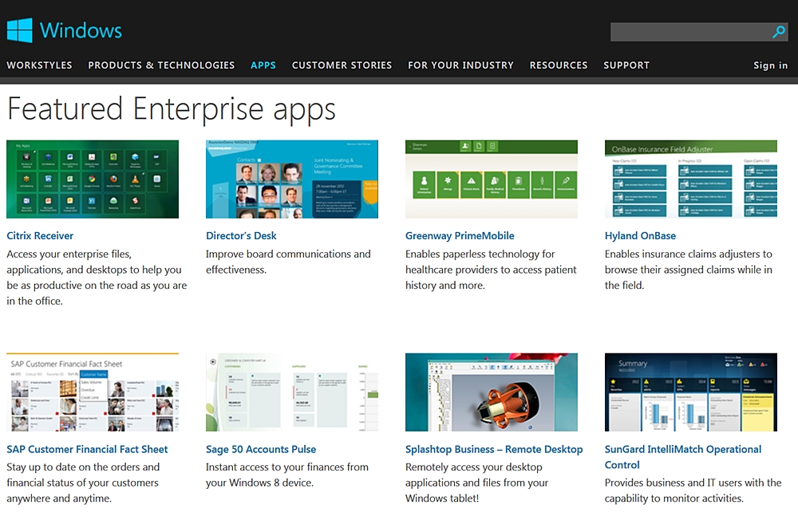Click the search magnifier icon
The width and height of the screenshot is (798, 532).
pos(779,32)
